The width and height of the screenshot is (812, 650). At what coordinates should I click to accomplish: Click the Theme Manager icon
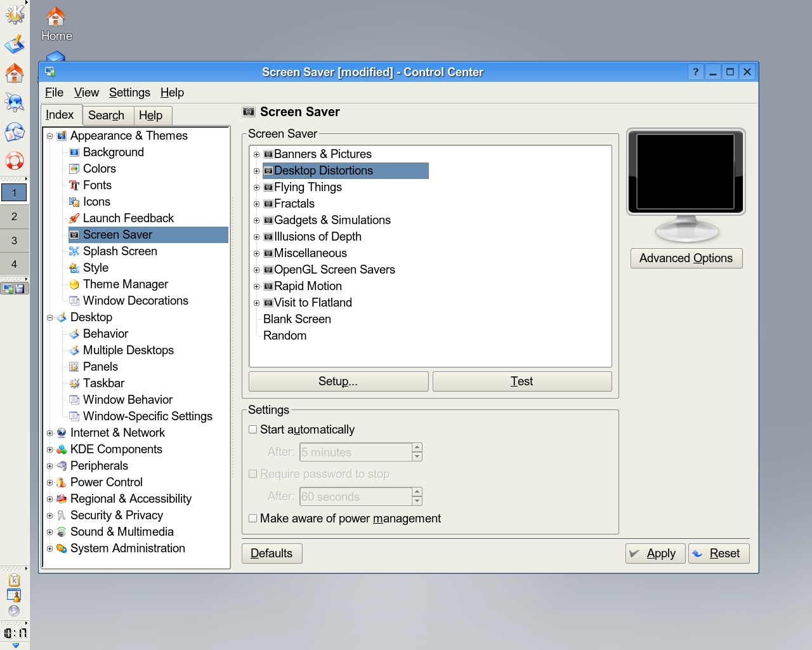pyautogui.click(x=74, y=284)
